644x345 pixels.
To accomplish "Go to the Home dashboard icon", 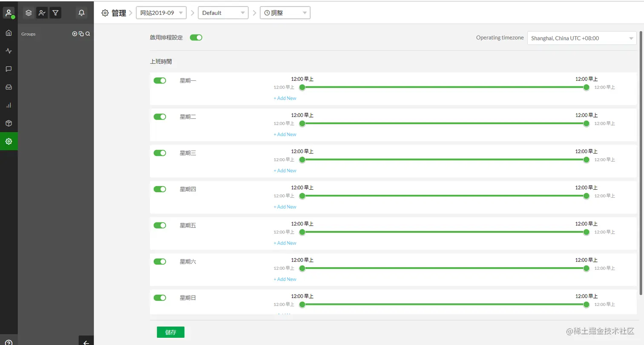I will [x=9, y=33].
